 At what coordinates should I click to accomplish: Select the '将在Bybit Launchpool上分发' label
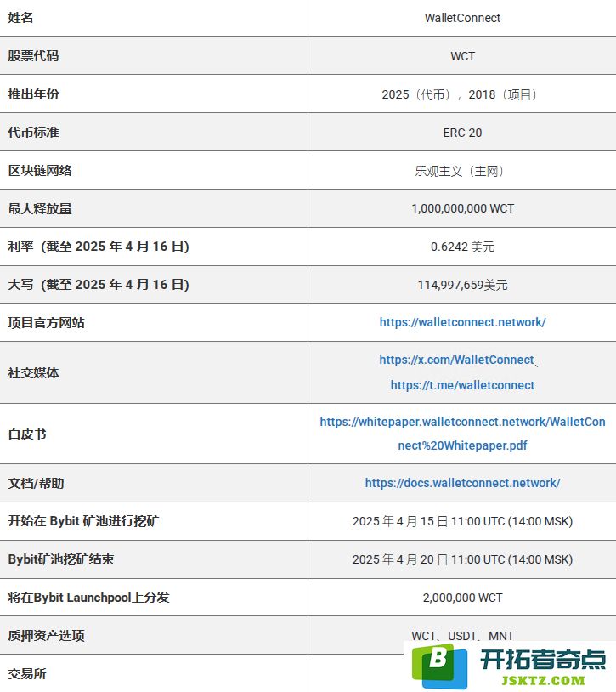click(88, 598)
